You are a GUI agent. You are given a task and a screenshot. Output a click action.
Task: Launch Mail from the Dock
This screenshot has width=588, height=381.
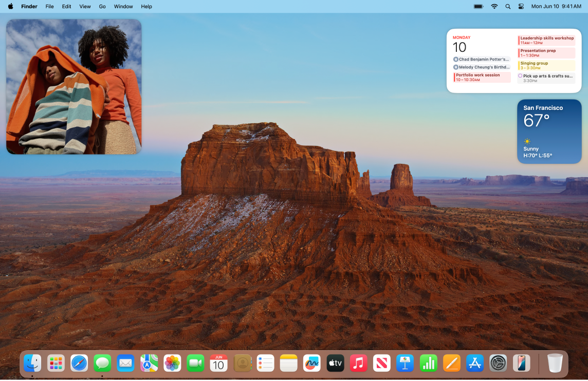tap(125, 363)
